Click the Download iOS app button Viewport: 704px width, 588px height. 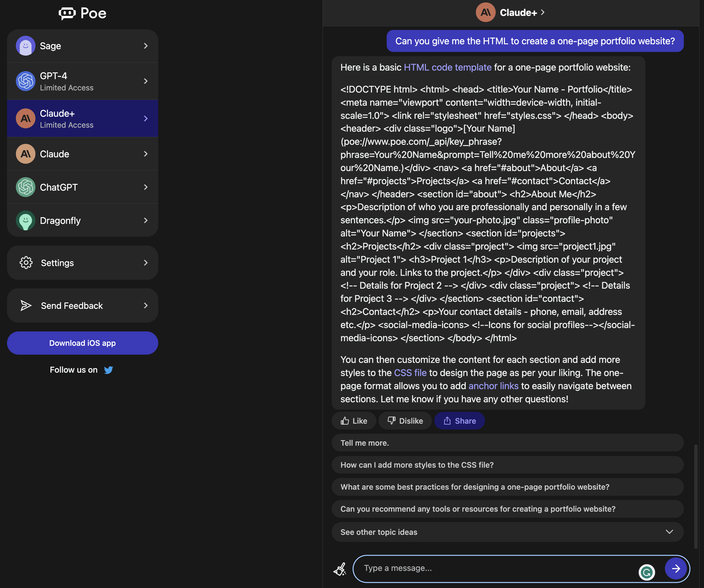coord(82,343)
